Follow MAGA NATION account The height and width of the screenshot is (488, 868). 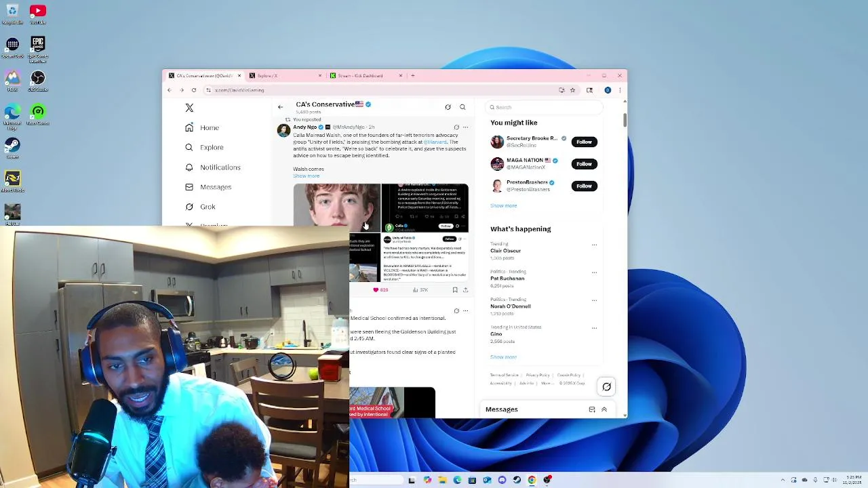click(x=584, y=164)
